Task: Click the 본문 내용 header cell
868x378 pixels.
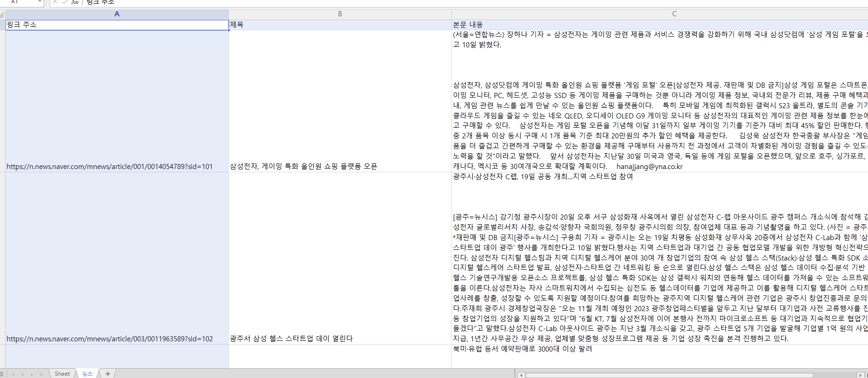Action: pos(660,25)
